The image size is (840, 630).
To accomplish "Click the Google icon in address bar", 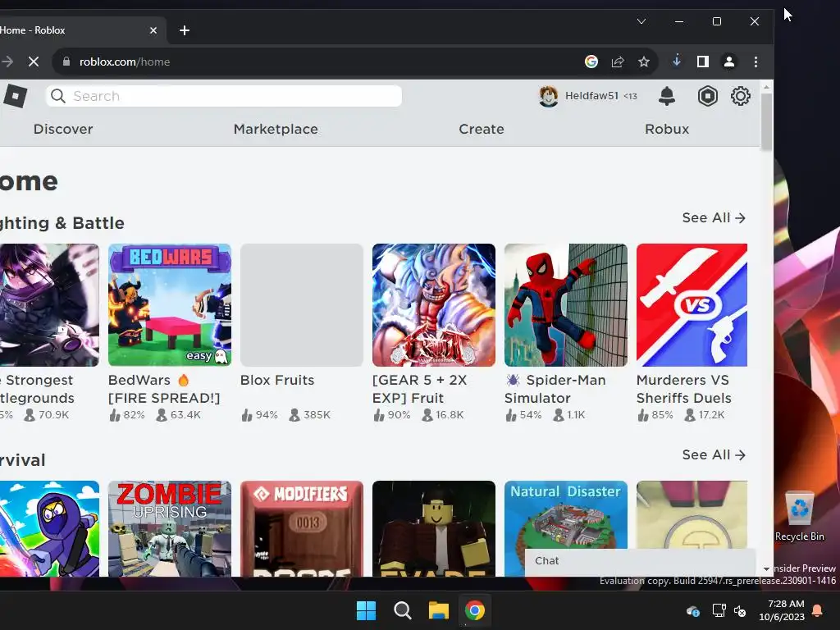I will click(x=591, y=62).
